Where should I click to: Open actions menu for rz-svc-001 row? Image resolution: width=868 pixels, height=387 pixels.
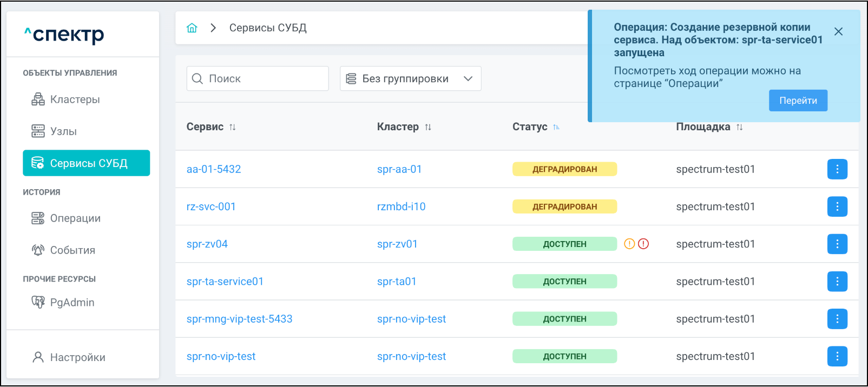tap(837, 206)
